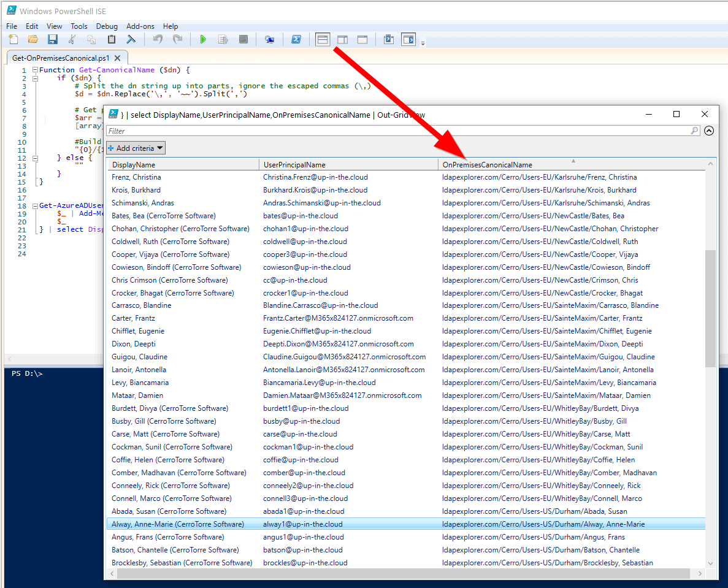Screen dimensions: 728x588
Task: Close the Out-GridView window
Action: (x=704, y=114)
